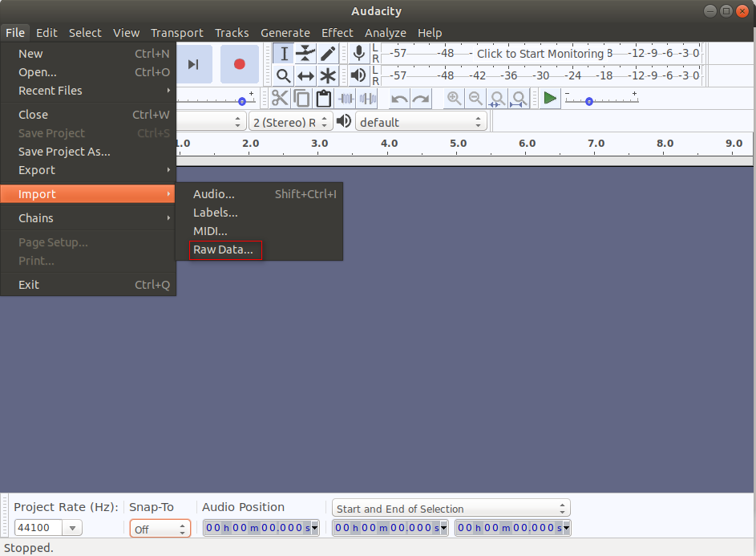Open the selection end time format arrow
The height and width of the screenshot is (556, 756).
pyautogui.click(x=567, y=528)
